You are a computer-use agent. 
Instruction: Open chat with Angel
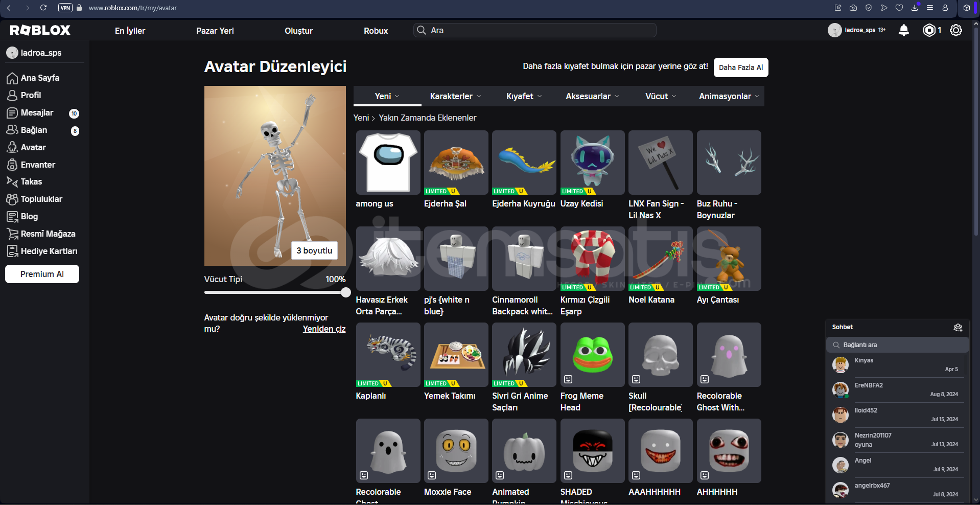pos(898,465)
